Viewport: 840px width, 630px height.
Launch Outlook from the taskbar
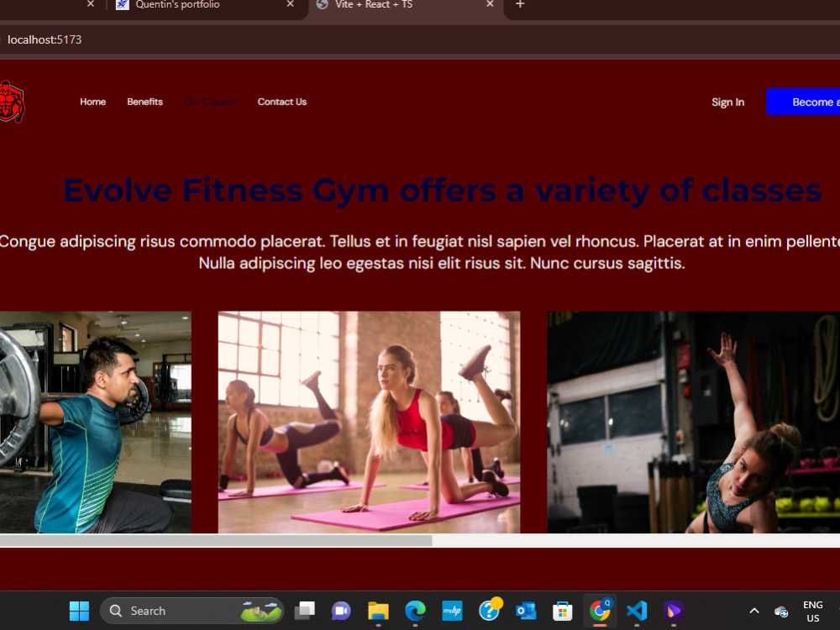pyautogui.click(x=526, y=611)
